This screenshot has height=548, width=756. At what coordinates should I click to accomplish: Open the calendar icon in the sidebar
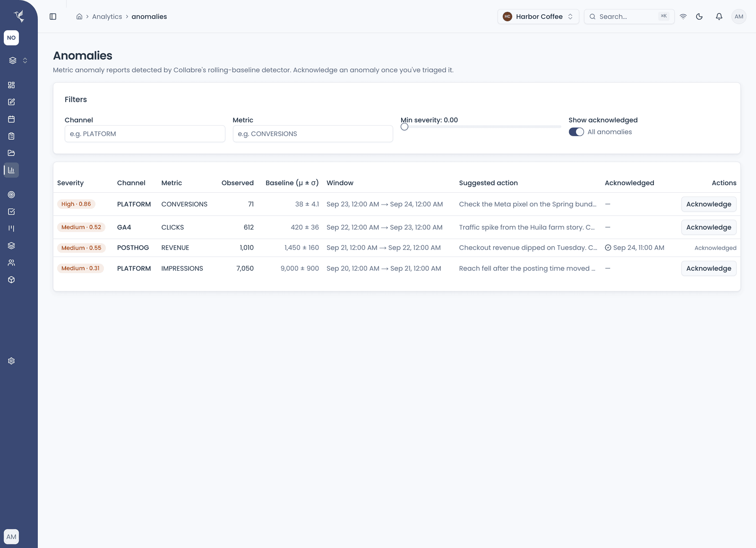pos(11,119)
